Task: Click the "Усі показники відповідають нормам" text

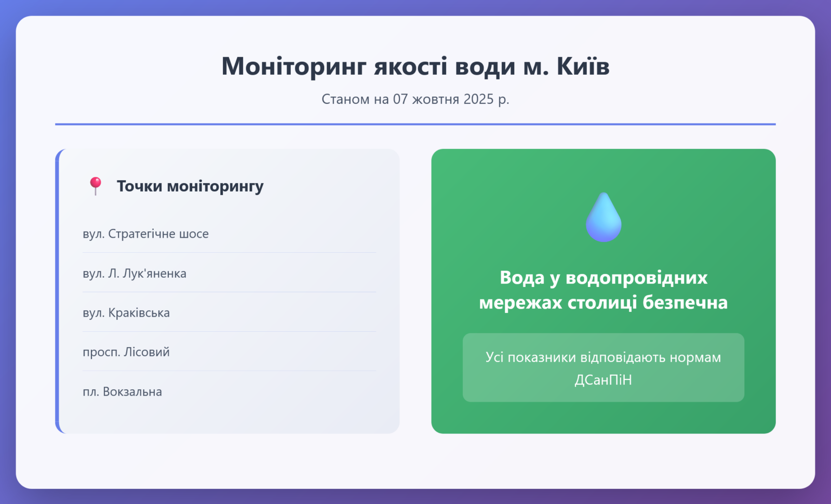Action: coord(603,358)
